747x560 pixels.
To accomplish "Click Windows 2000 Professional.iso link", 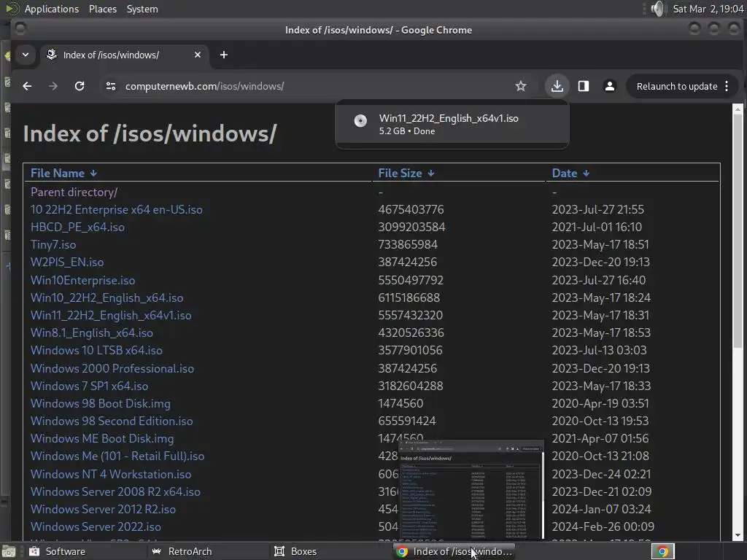I will click(x=112, y=368).
